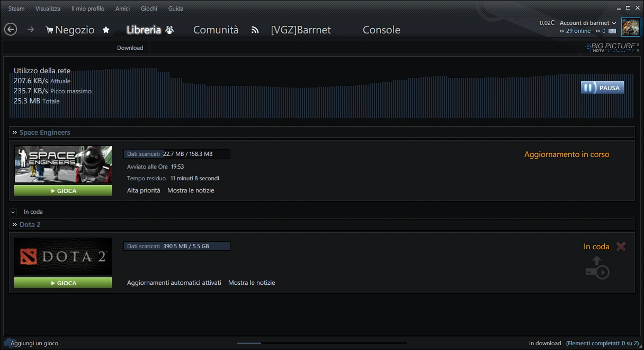644x350 pixels.
Task: Remove Dota 2 from queue with X icon
Action: pyautogui.click(x=621, y=247)
